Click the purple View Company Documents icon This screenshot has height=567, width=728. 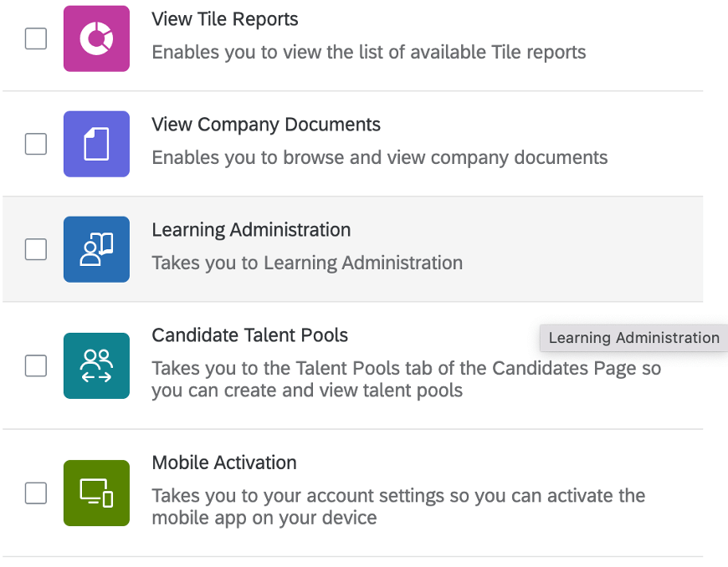click(96, 144)
